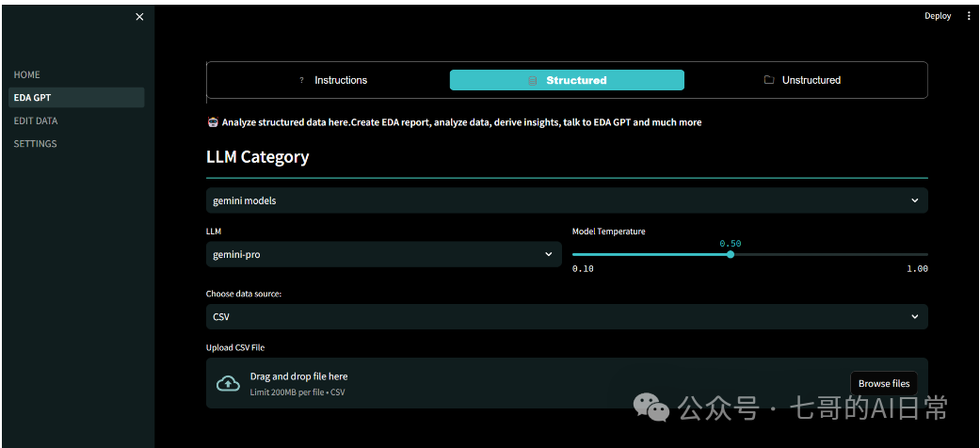Switch to the Unstructured tab
The width and height of the screenshot is (980, 448).
point(802,80)
